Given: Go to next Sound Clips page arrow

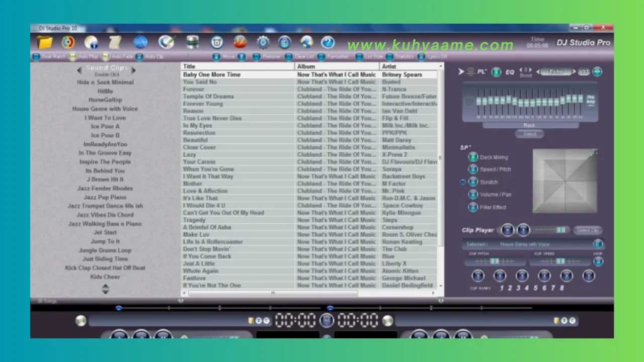Looking at the screenshot, I should pyautogui.click(x=133, y=70).
